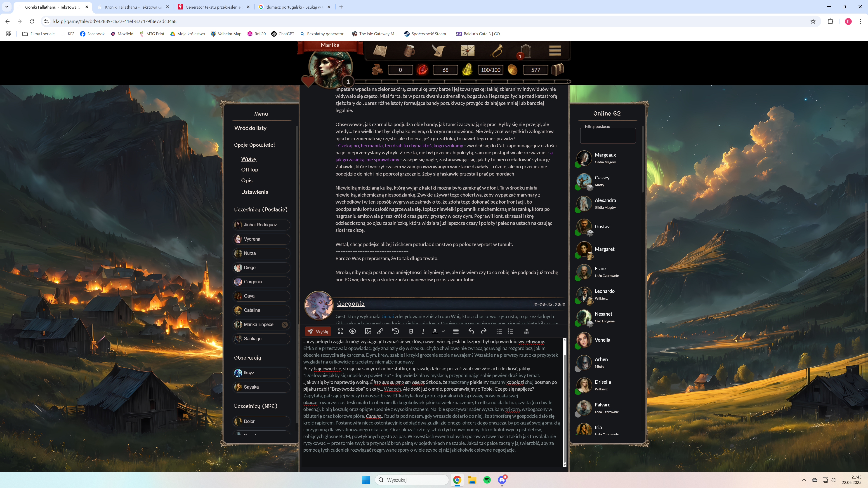Viewport: 868px width, 488px height.
Task: Open the sealed envelope mail icon
Action: 467,51
